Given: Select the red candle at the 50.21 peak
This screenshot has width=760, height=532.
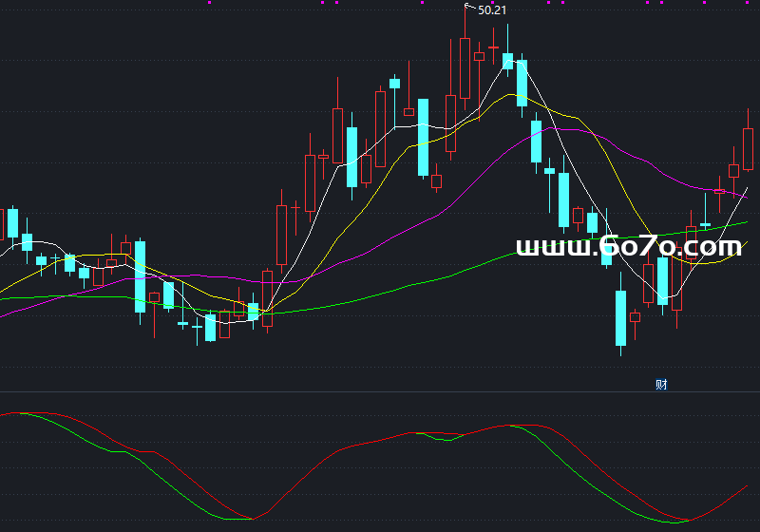Looking at the screenshot, I should pos(465,67).
